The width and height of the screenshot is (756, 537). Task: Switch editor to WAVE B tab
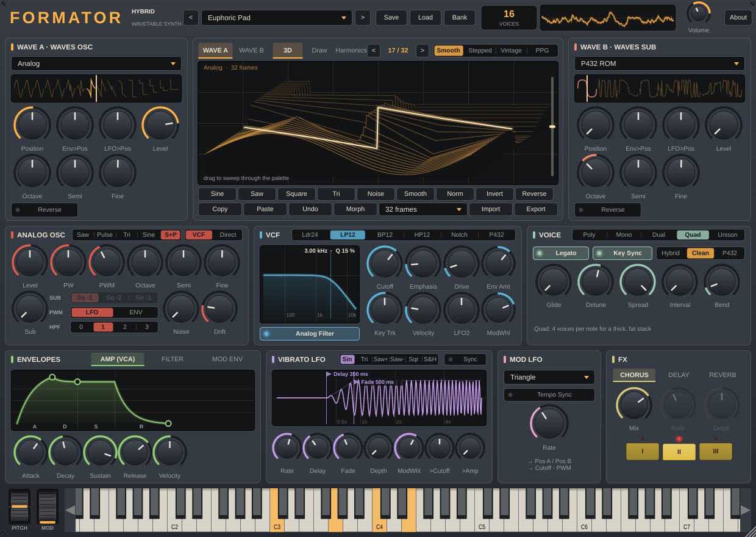[x=251, y=51]
